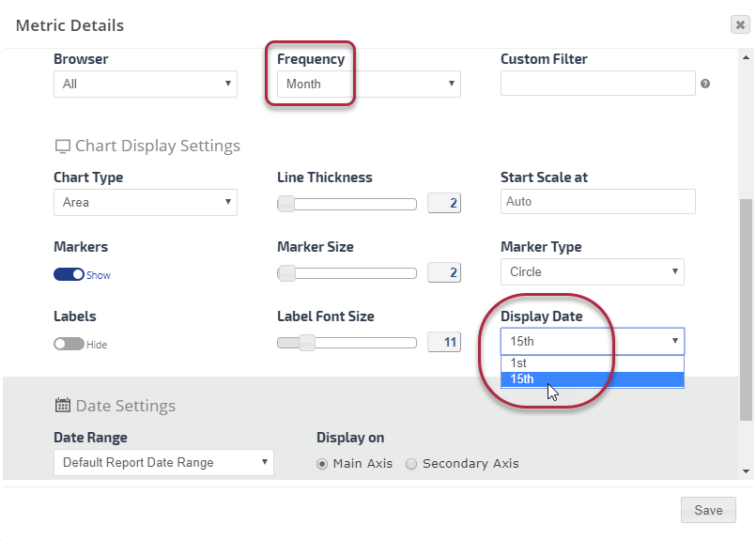
Task: Choose the 1st option in Display Date list
Action: click(x=593, y=363)
